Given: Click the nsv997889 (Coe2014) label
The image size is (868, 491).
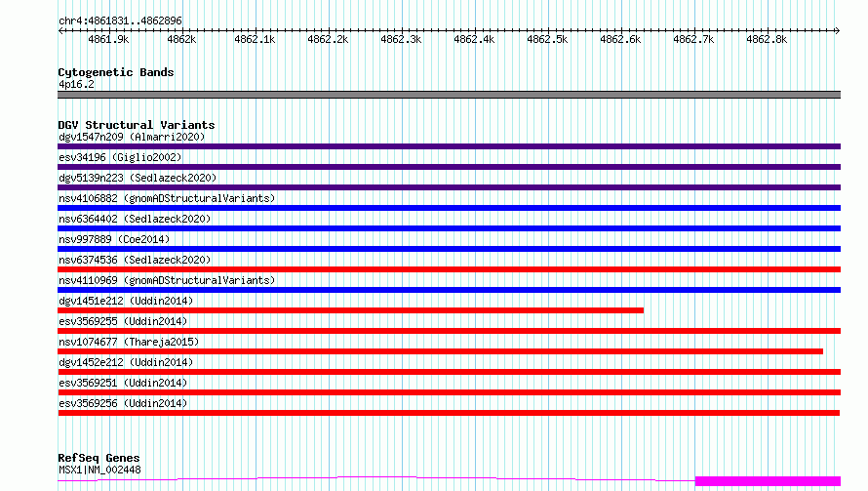Looking at the screenshot, I should click(x=114, y=239).
